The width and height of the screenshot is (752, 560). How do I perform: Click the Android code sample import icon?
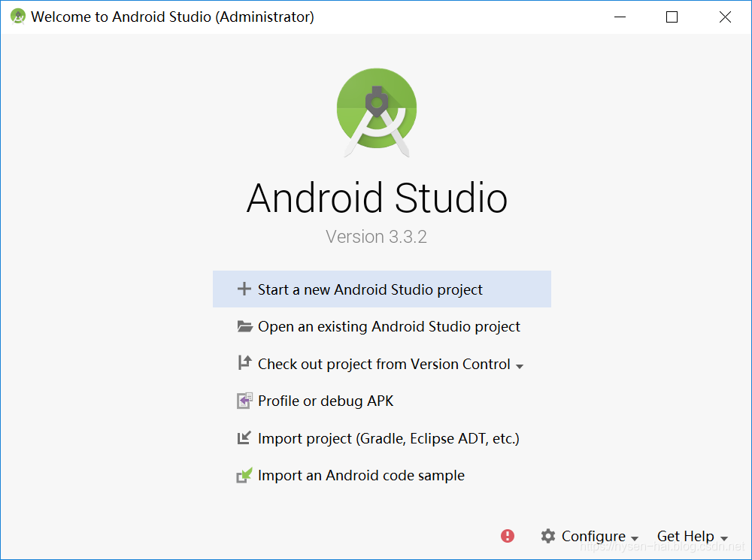244,475
